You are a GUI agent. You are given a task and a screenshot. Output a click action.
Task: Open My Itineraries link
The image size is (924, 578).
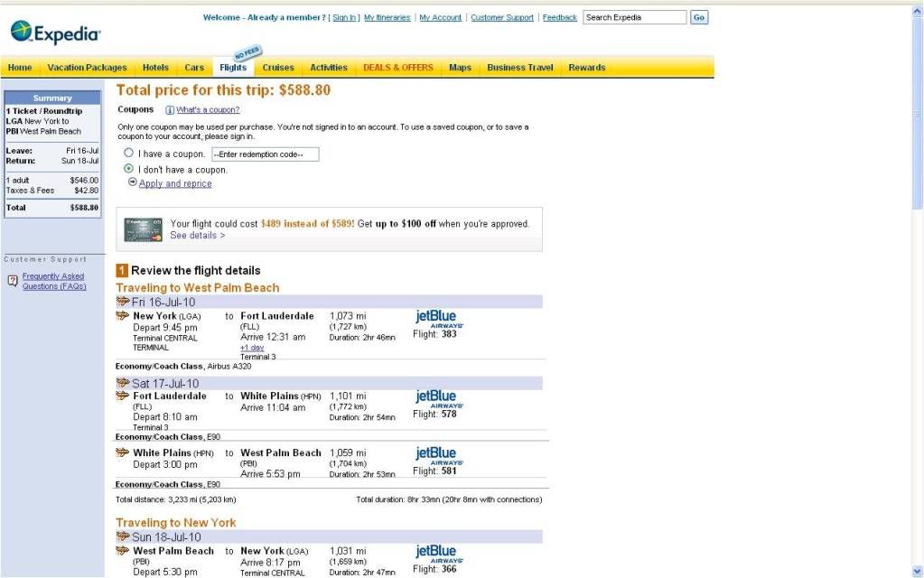[387, 18]
